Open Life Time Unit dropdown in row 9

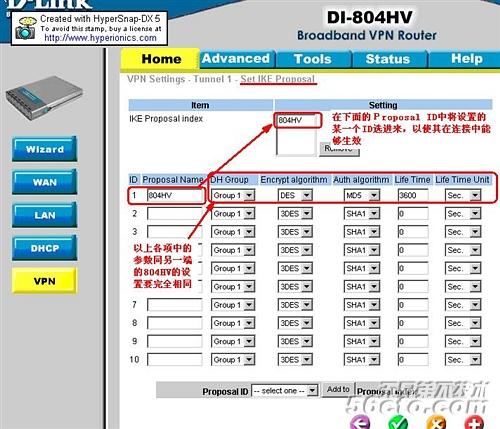tap(463, 341)
